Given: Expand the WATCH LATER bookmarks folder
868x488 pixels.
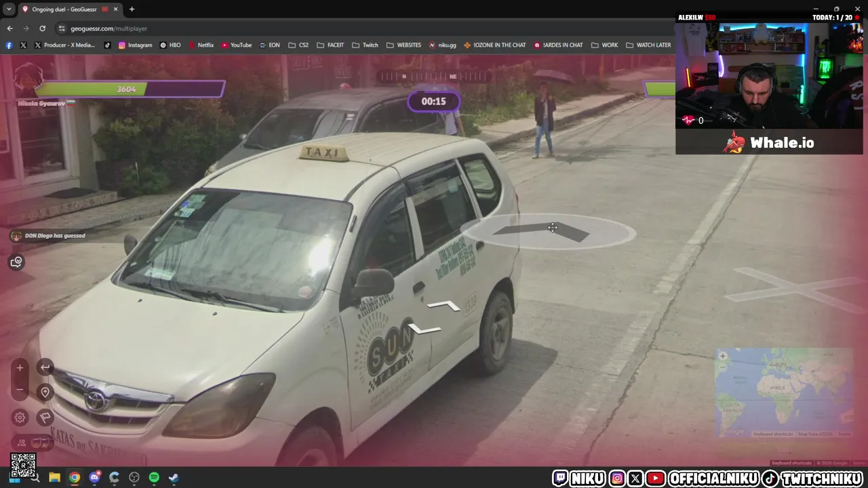Looking at the screenshot, I should click(648, 45).
